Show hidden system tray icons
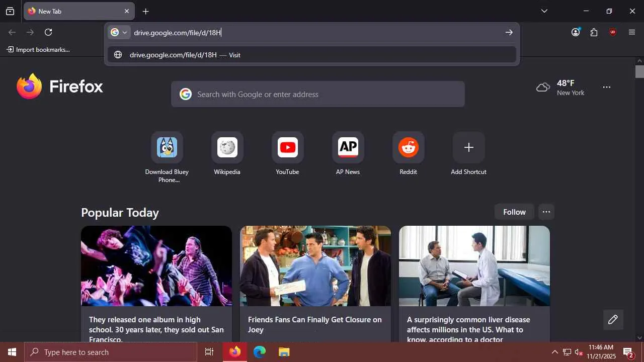The height and width of the screenshot is (362, 644). coord(554,352)
